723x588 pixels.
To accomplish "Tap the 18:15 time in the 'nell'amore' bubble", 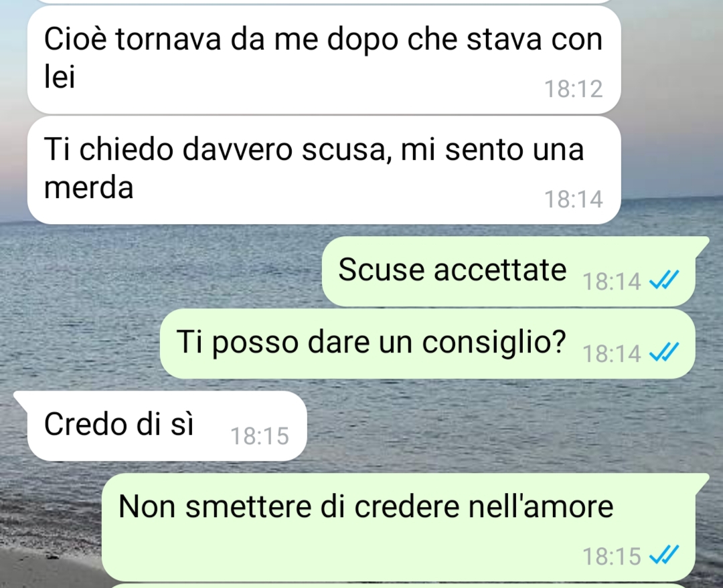I will pos(611,556).
